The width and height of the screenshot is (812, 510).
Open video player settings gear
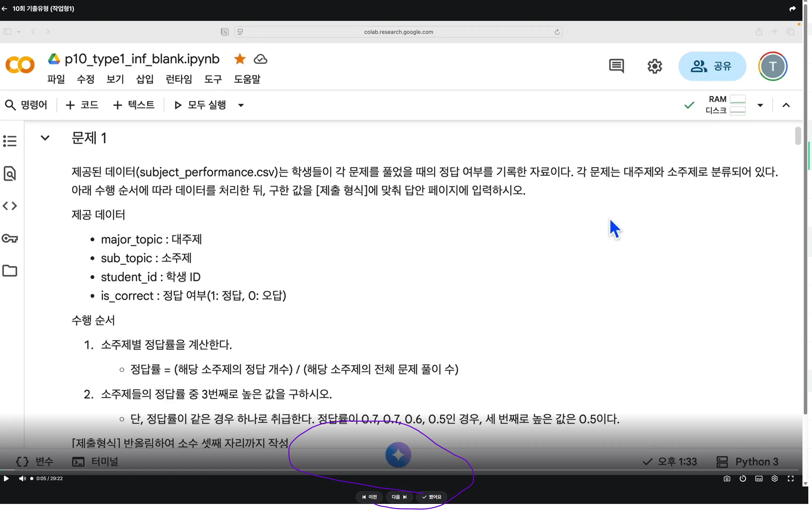(x=775, y=478)
